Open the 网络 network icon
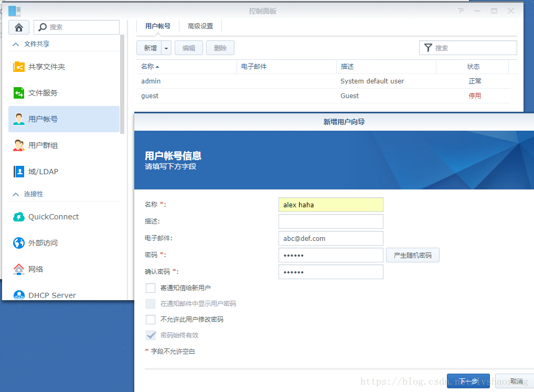Viewport: 534px width, 392px height. pos(19,269)
